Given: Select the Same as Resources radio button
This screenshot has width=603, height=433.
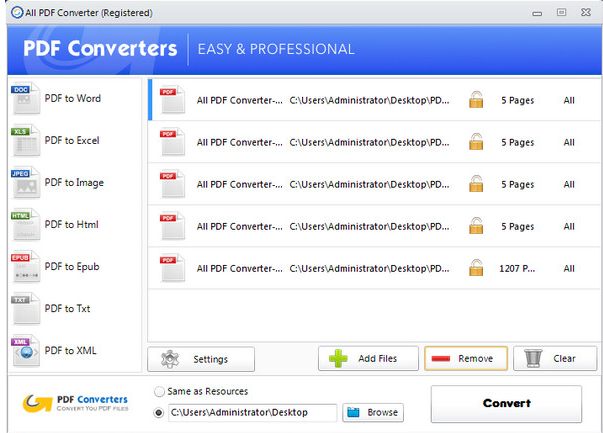Looking at the screenshot, I should (159, 392).
